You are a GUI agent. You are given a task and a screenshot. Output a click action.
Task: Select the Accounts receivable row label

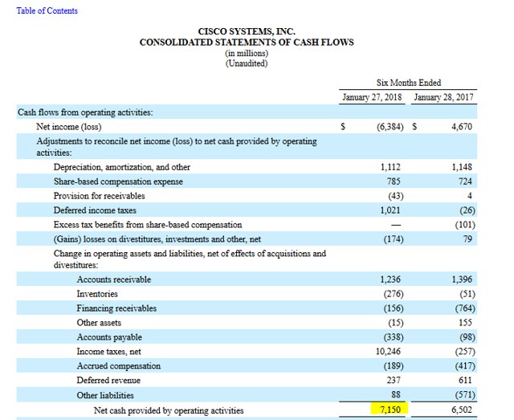113,279
